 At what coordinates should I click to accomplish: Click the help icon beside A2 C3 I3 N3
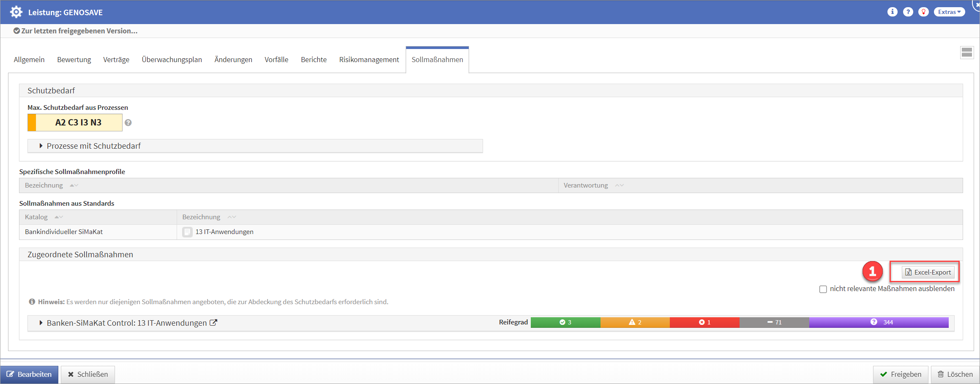[x=128, y=123]
